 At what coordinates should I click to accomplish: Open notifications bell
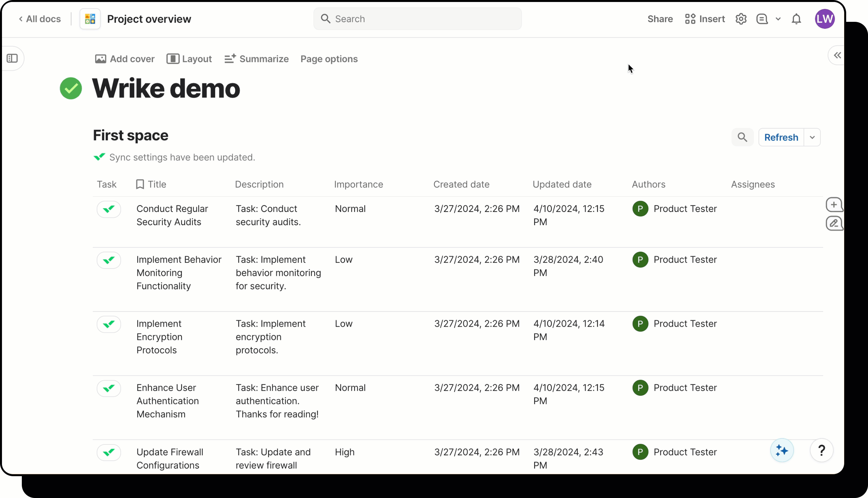(796, 19)
